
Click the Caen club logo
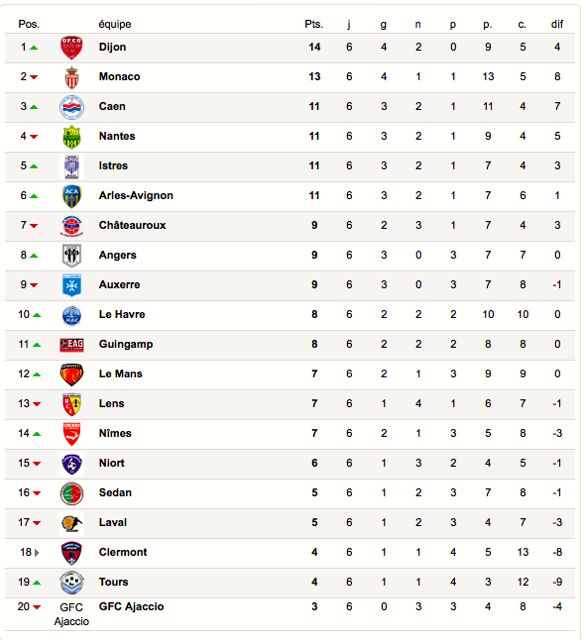pos(71,107)
